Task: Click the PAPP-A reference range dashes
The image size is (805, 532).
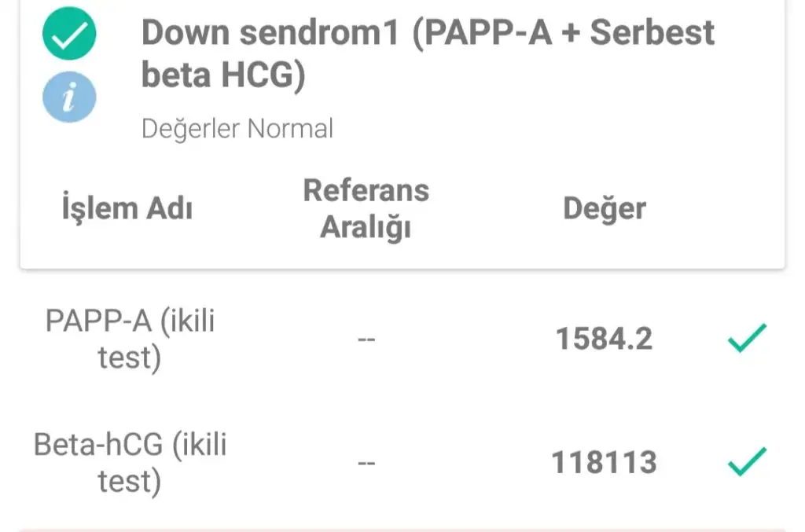Action: pyautogui.click(x=366, y=339)
